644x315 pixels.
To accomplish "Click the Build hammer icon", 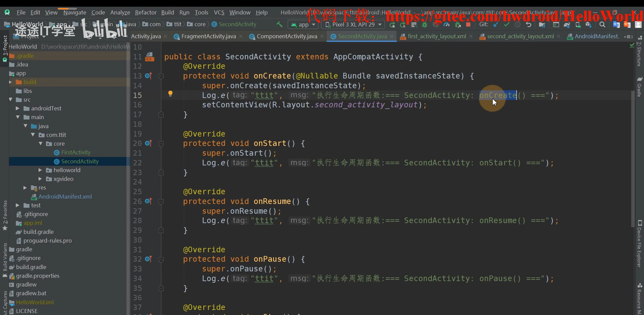I will tap(279, 24).
